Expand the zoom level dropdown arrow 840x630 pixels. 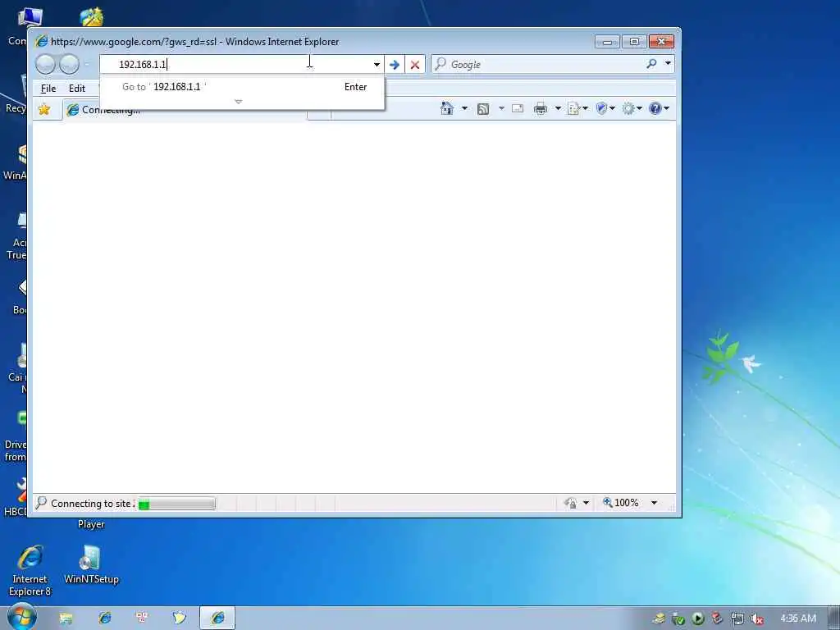tap(654, 503)
